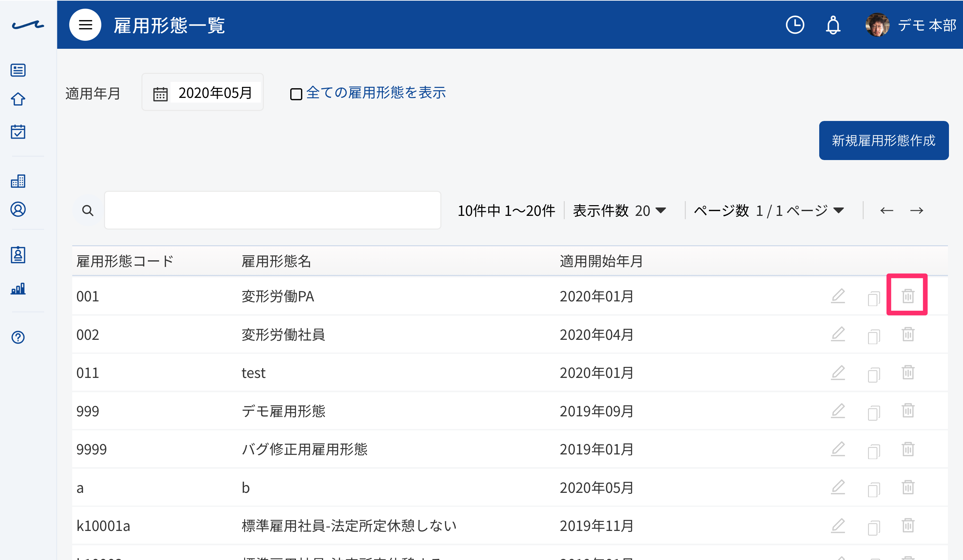Screen dimensions: 963x560
Task: Delete row k10001a
Action: pyautogui.click(x=908, y=525)
